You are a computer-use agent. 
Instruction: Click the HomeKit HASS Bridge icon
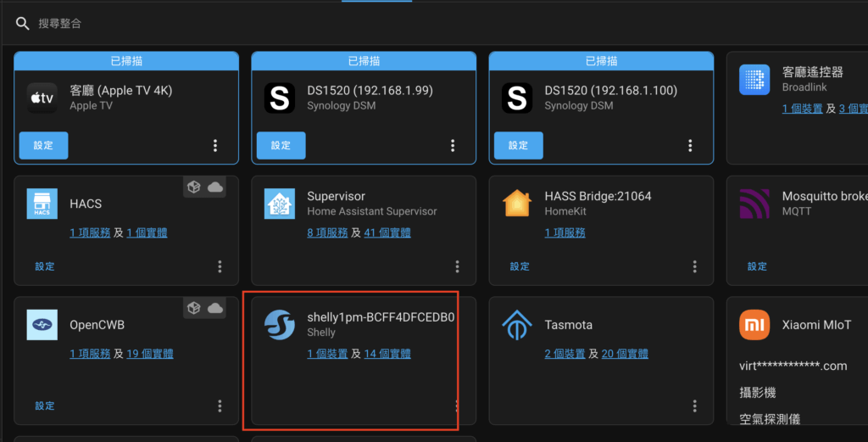pos(517,204)
